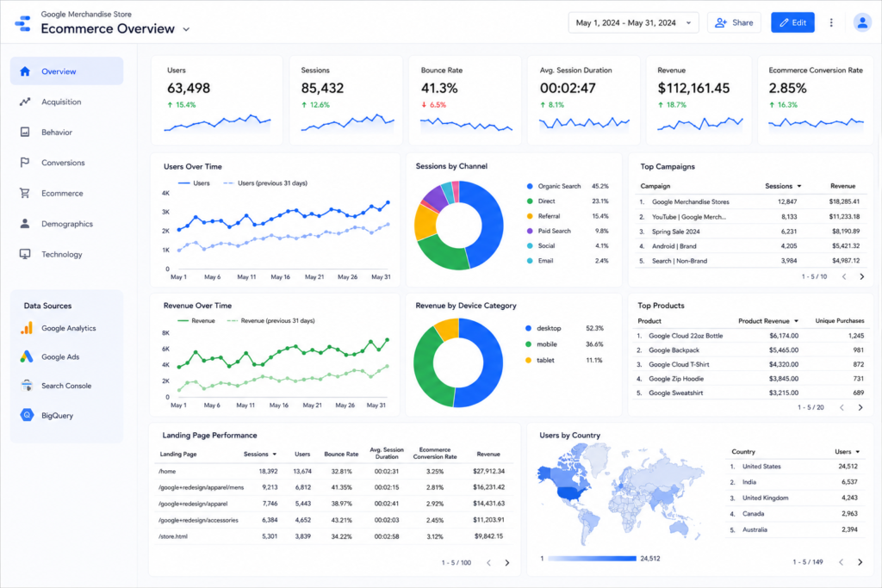
Task: Click the Conversions flag icon
Action: (25, 163)
